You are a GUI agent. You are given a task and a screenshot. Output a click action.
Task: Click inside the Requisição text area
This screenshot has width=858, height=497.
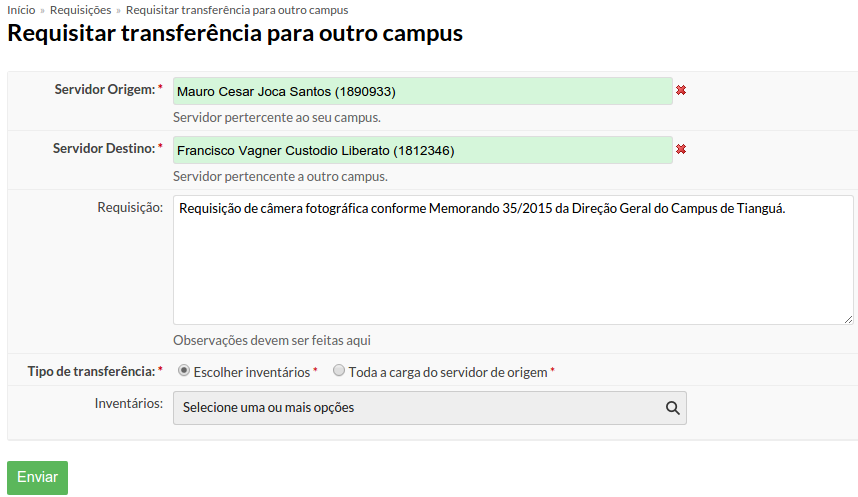click(x=513, y=260)
